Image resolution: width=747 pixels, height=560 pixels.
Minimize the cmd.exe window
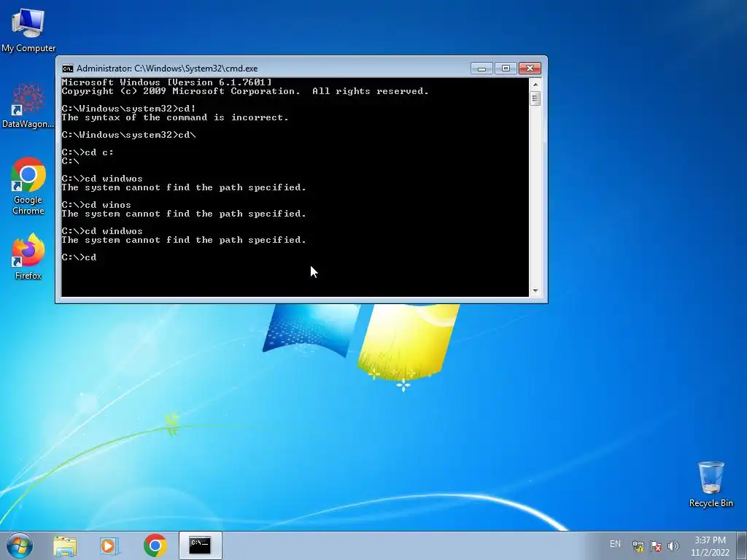coord(481,69)
